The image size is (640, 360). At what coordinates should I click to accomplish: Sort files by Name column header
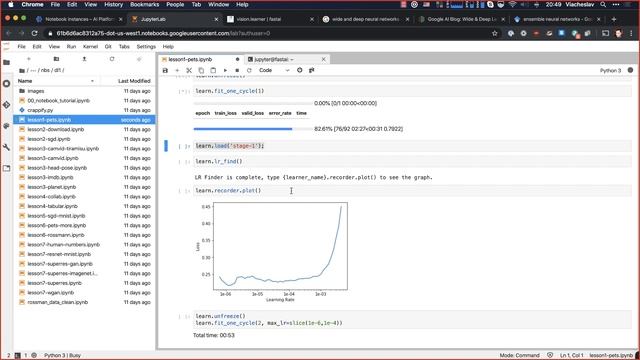coord(56,81)
